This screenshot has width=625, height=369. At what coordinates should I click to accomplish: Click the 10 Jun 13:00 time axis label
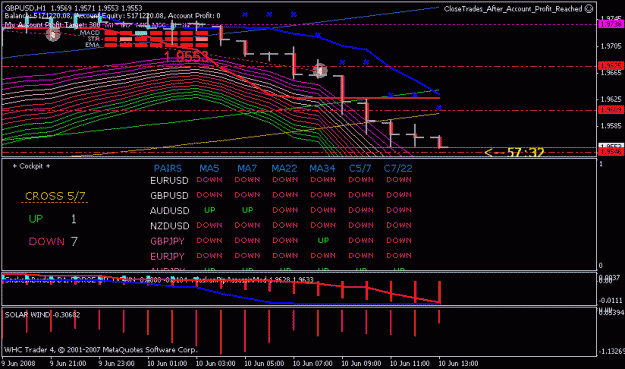[458, 363]
